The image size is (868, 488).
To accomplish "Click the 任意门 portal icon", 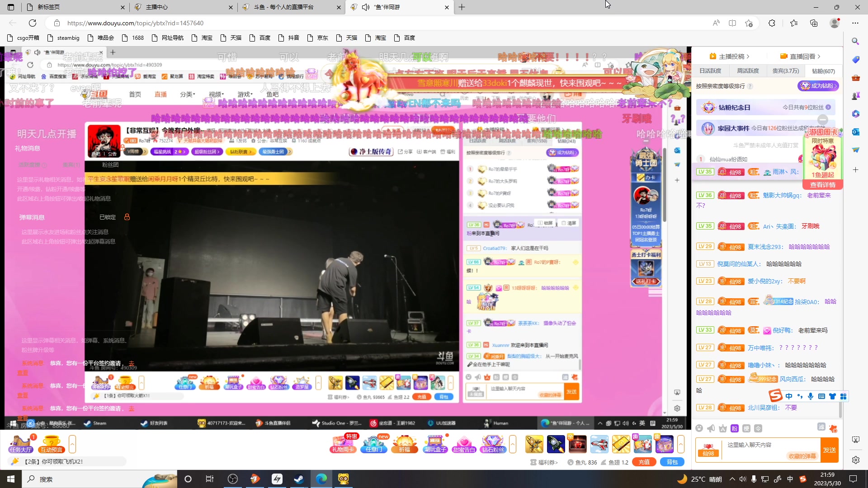I will (x=374, y=444).
